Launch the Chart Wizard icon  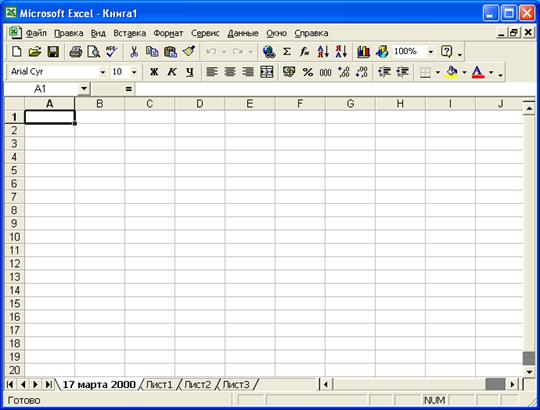pyautogui.click(x=364, y=52)
